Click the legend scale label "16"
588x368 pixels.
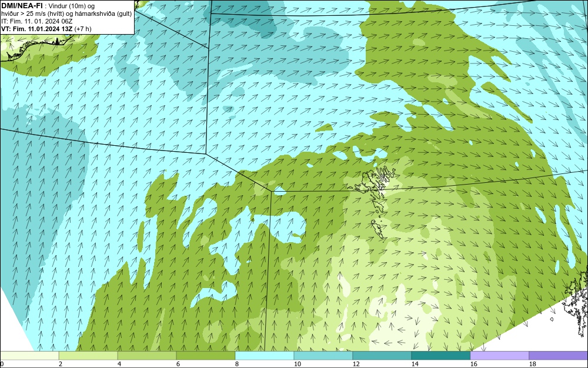(473, 364)
